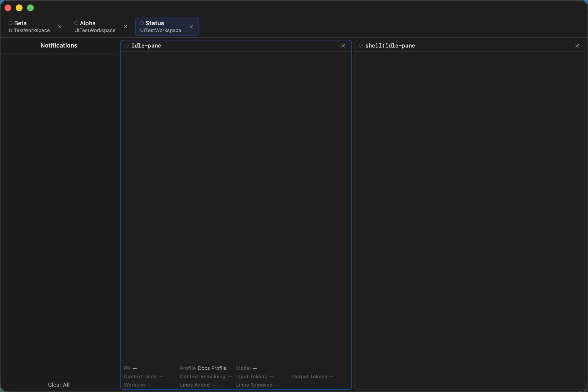The image size is (588, 392).
Task: Click the Output Tokens field
Action: [313, 377]
